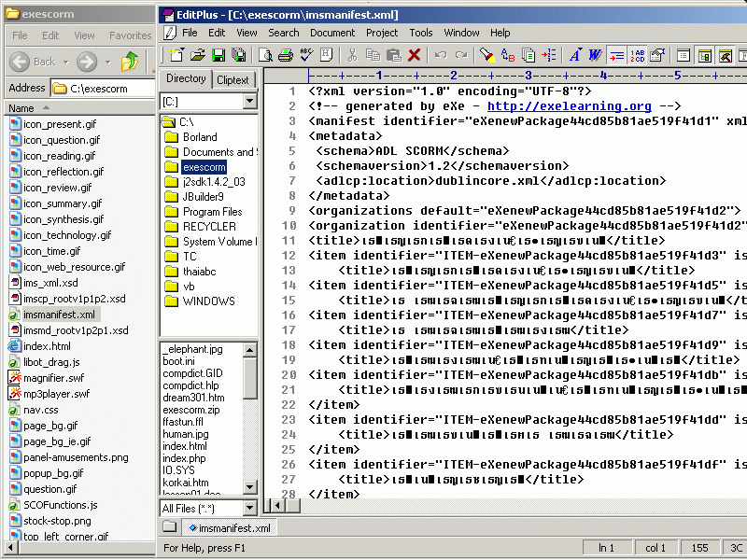Click the red X delete icon
Viewport: 747px width, 560px height.
pyautogui.click(x=415, y=55)
